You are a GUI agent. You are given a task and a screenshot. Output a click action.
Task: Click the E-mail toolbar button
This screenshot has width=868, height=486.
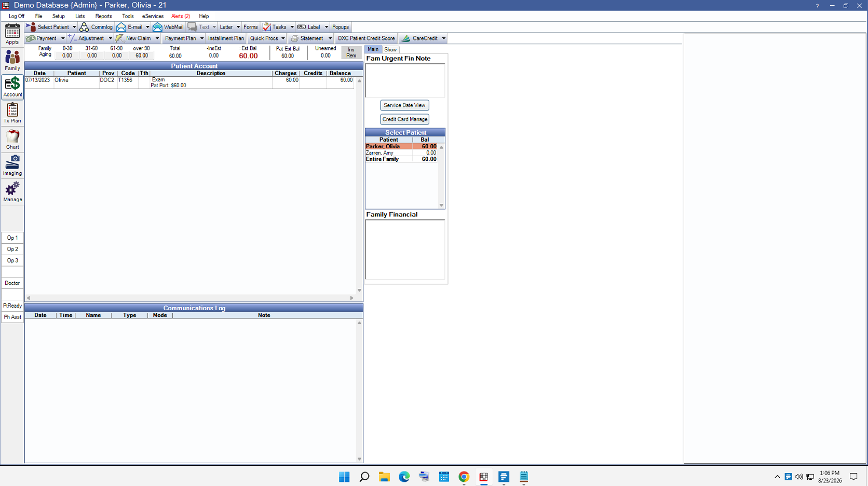[x=130, y=27]
